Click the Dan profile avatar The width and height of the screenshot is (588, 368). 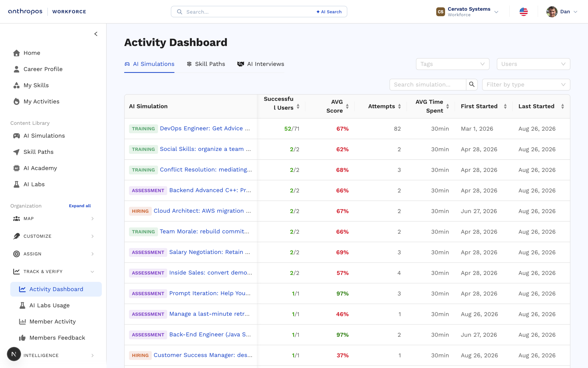click(552, 12)
